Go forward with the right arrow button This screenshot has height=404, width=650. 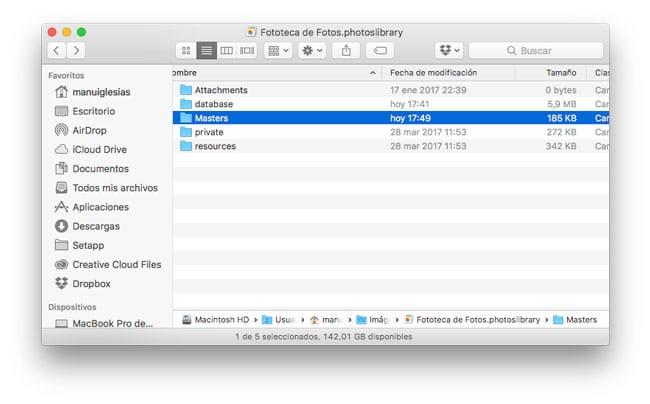point(76,51)
